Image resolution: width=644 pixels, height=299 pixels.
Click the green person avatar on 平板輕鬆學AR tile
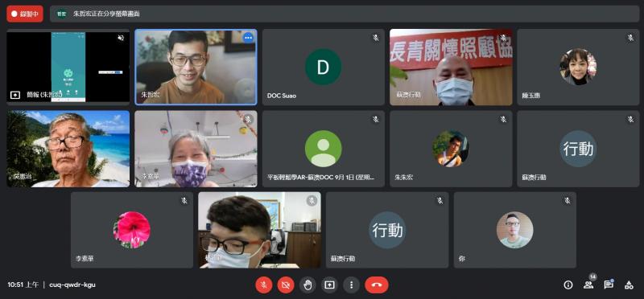(x=324, y=149)
